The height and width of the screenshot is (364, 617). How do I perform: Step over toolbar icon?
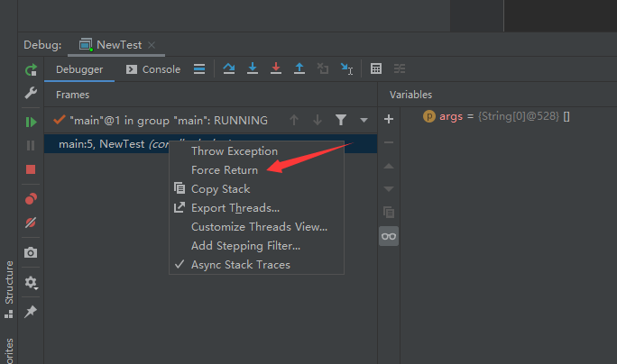[x=228, y=68]
